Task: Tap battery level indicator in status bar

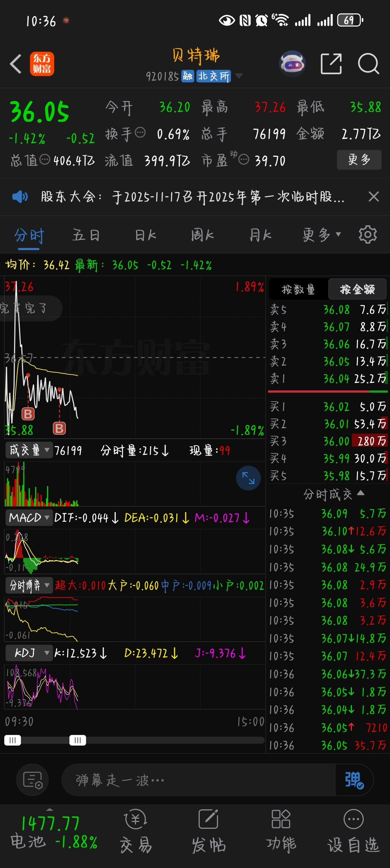Action: pos(350,20)
